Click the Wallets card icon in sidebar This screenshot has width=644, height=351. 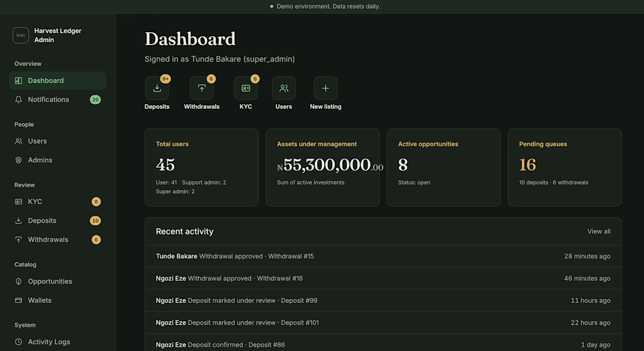(x=19, y=301)
